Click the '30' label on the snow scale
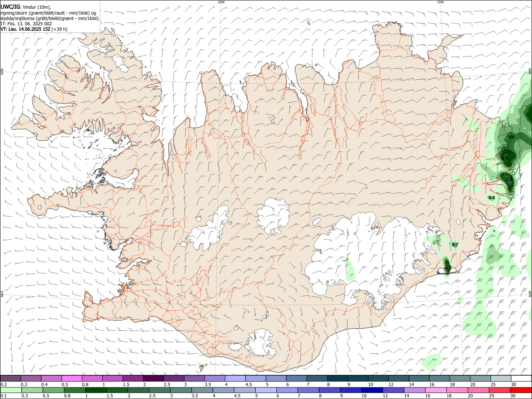Viewport: 532px width, 399px height. [513, 384]
